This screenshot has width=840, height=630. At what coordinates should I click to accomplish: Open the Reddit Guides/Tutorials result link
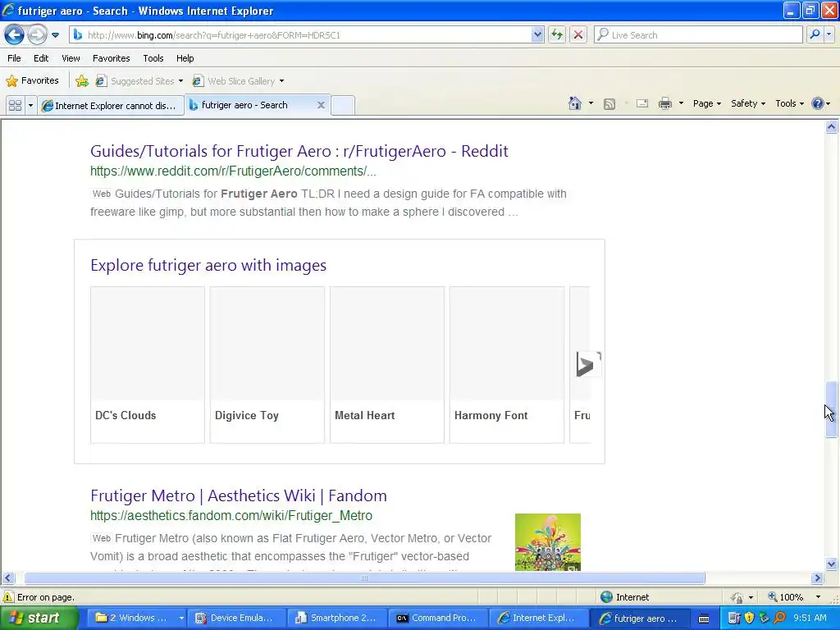point(299,151)
